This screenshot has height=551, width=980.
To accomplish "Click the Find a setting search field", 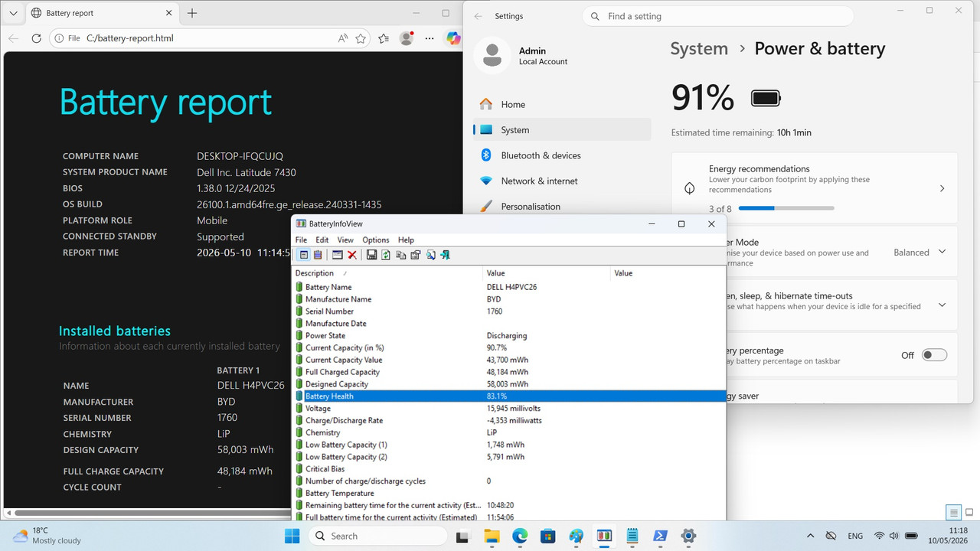I will (x=718, y=16).
